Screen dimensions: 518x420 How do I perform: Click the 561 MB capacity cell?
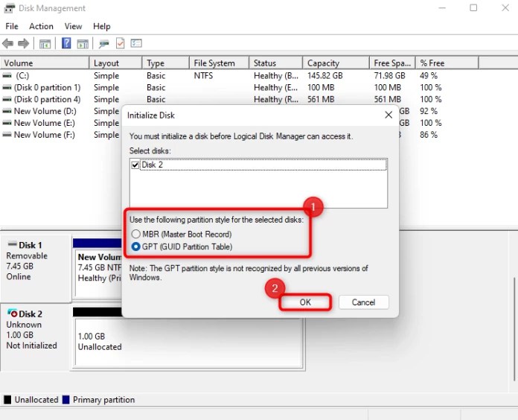pos(321,100)
